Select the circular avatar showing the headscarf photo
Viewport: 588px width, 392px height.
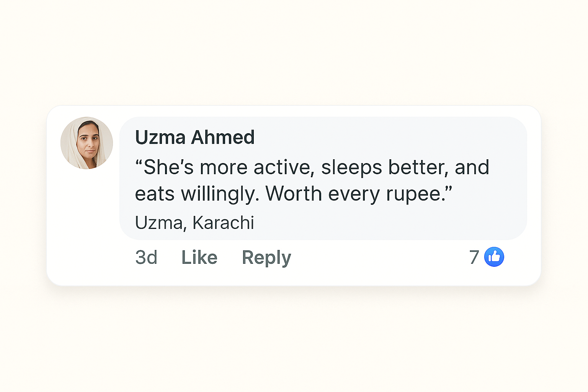tap(87, 143)
